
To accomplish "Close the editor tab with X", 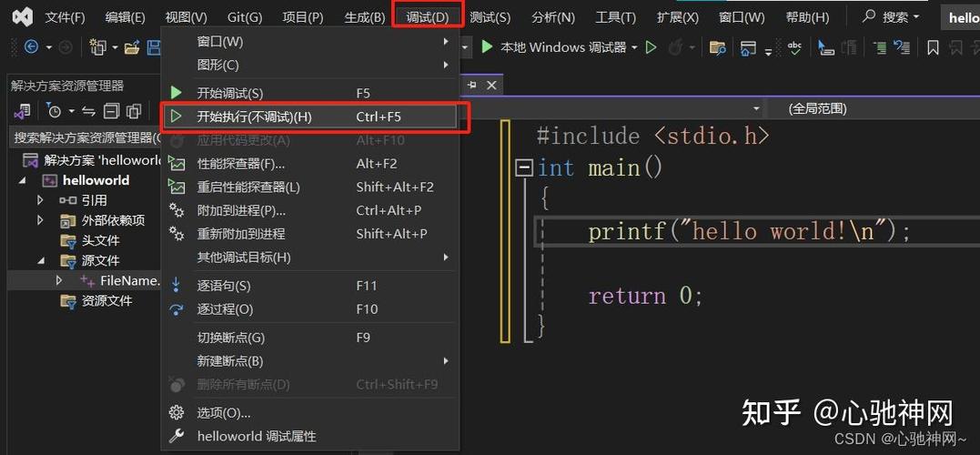I will (491, 85).
